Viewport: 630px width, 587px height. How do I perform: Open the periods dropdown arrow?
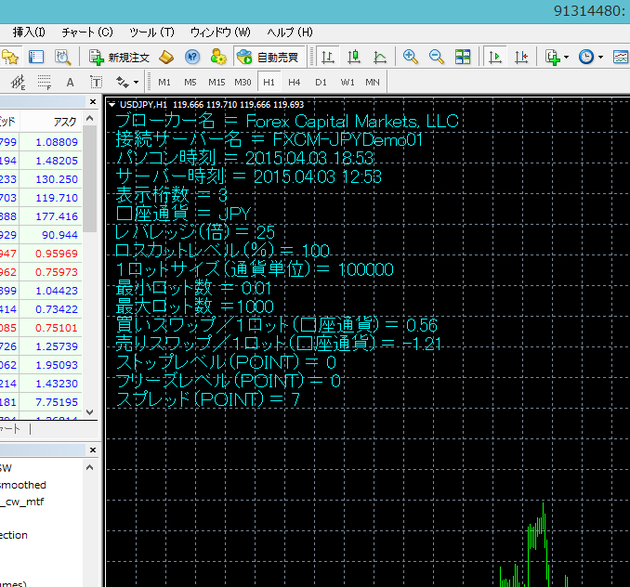[600, 57]
